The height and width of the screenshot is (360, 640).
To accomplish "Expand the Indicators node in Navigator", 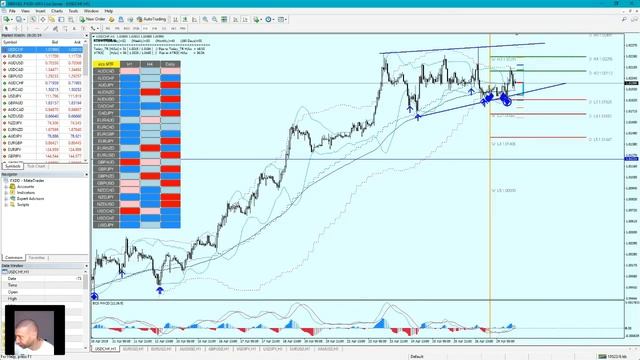I will [x=6, y=193].
